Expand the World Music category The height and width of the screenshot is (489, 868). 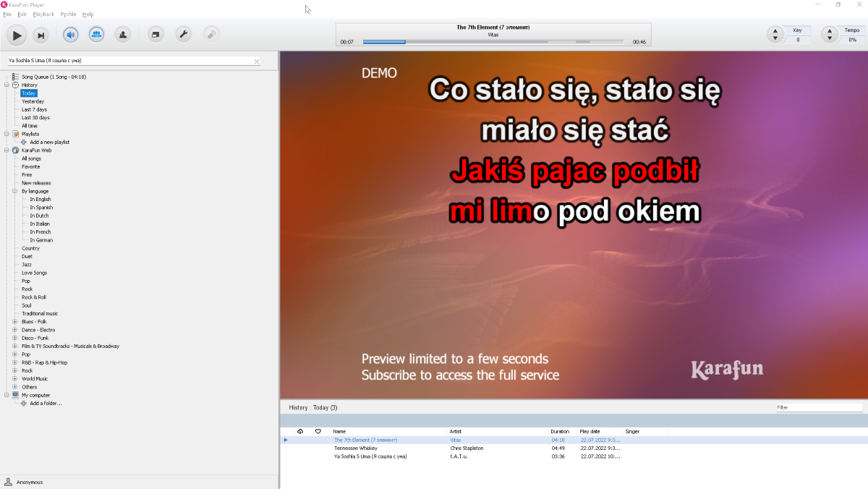(14, 378)
